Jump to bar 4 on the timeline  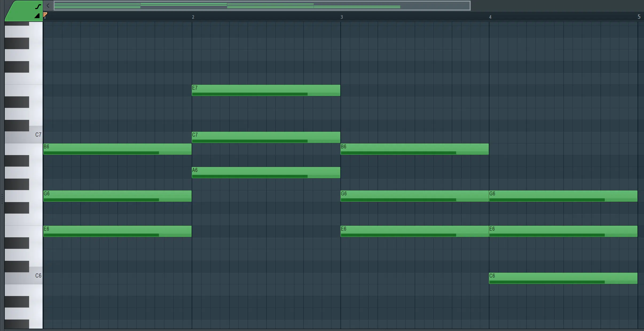coord(490,17)
